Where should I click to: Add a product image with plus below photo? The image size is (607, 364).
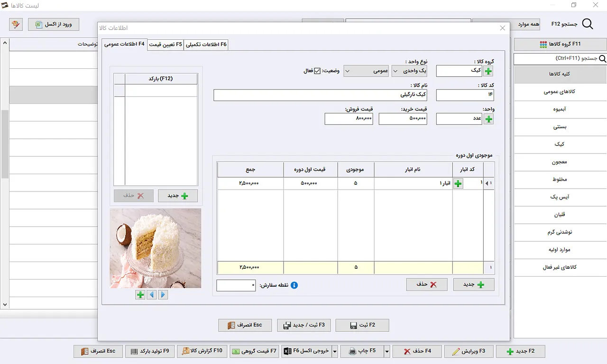[140, 295]
